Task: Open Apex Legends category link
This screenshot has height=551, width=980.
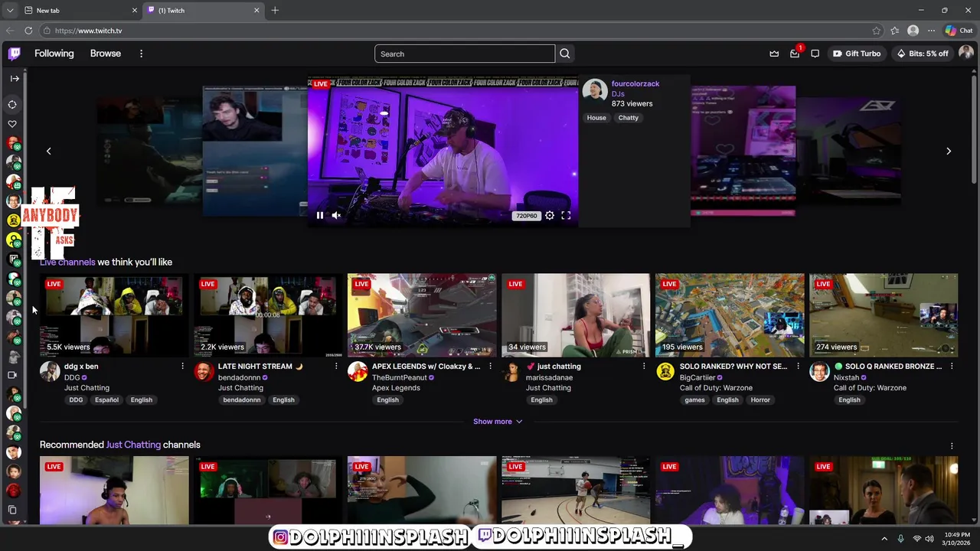Action: (x=396, y=388)
